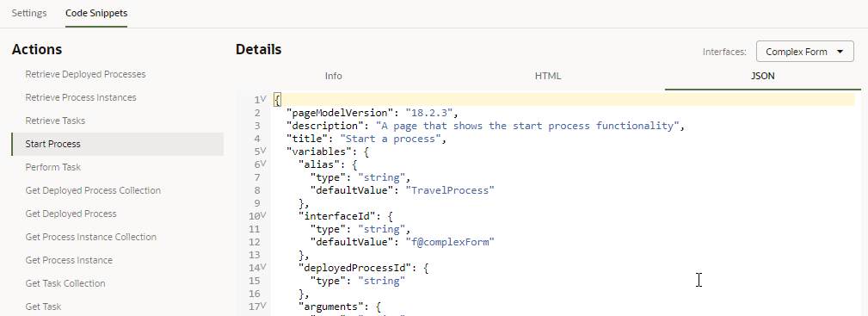
Task: Switch to the Settings tab
Action: (x=28, y=13)
